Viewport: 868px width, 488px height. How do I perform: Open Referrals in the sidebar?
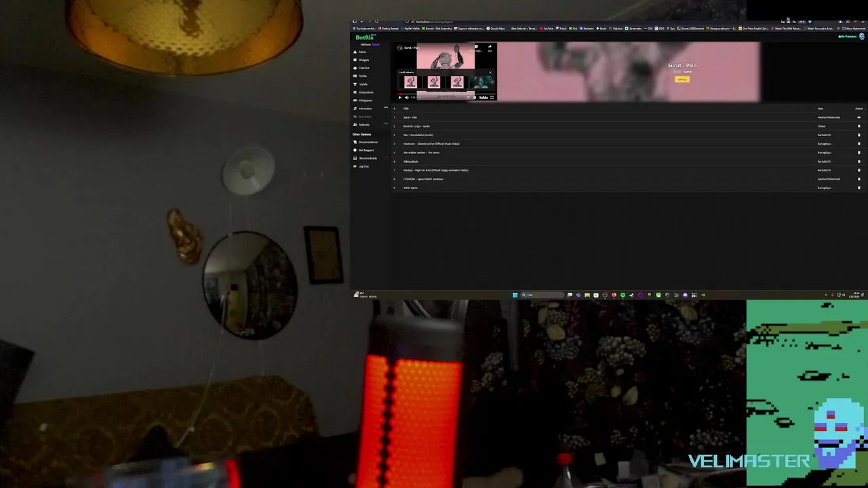[x=361, y=125]
